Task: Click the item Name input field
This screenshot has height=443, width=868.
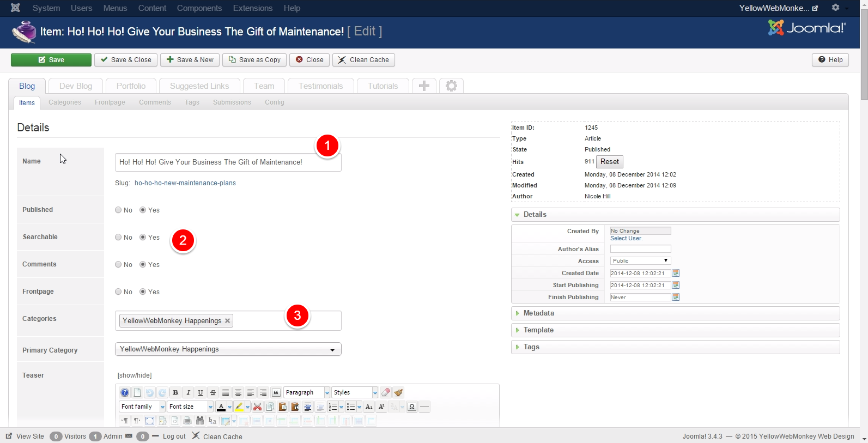Action: pyautogui.click(x=228, y=162)
